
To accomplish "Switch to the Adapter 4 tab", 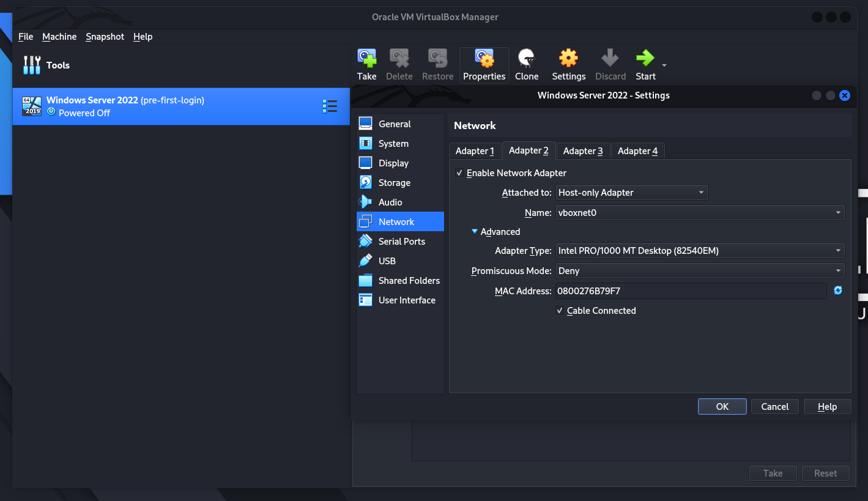I will pos(637,151).
